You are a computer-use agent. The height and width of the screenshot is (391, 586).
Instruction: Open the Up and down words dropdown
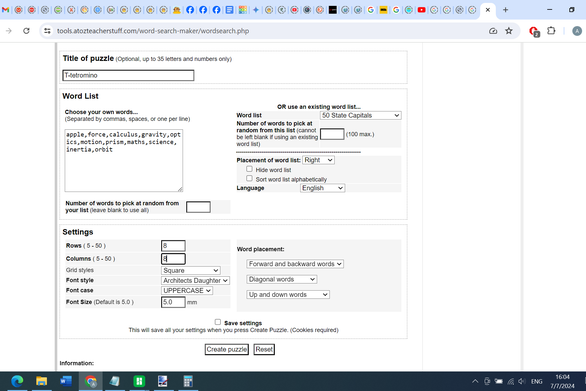point(288,295)
